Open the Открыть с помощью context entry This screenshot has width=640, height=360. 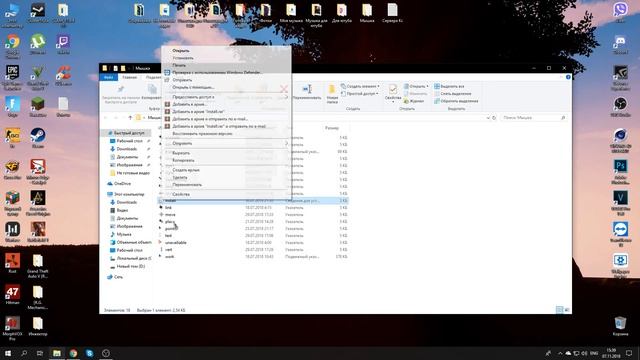pyautogui.click(x=193, y=87)
